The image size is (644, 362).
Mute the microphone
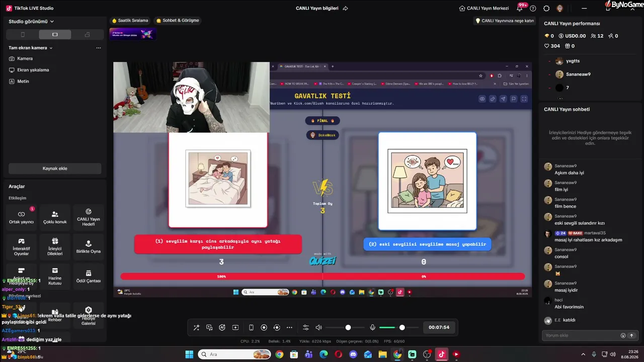372,327
